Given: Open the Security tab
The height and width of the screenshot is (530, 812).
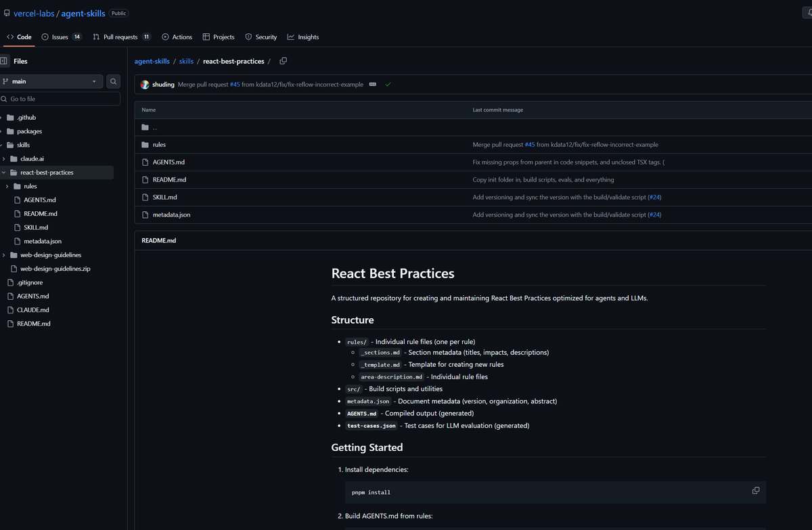Looking at the screenshot, I should coord(261,37).
